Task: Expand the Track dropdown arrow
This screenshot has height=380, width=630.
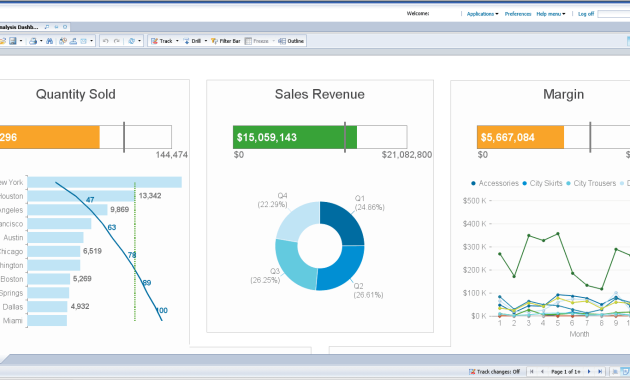Action: click(177, 41)
